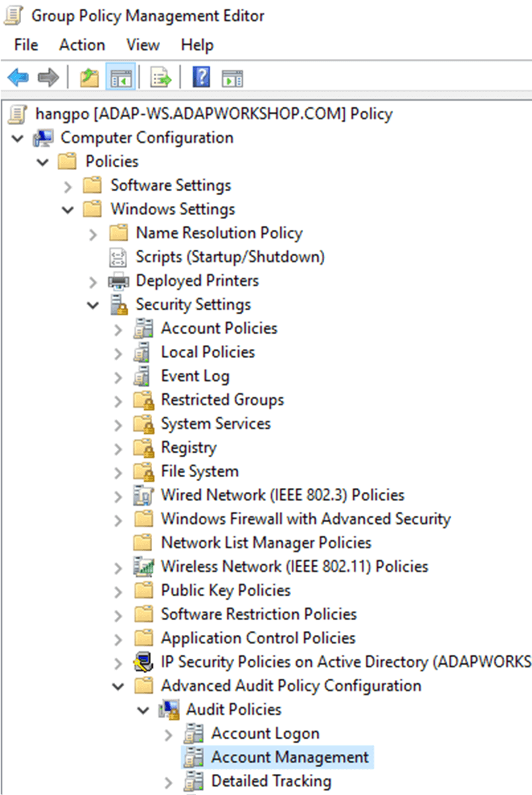This screenshot has width=532, height=795.
Task: Click the Back arrow toolbar icon
Action: [18, 78]
